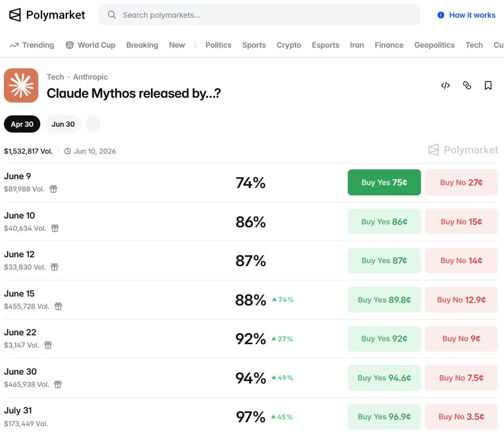Click the clock icon beside Jun 10, 2026
This screenshot has height=436, width=504.
click(x=67, y=151)
